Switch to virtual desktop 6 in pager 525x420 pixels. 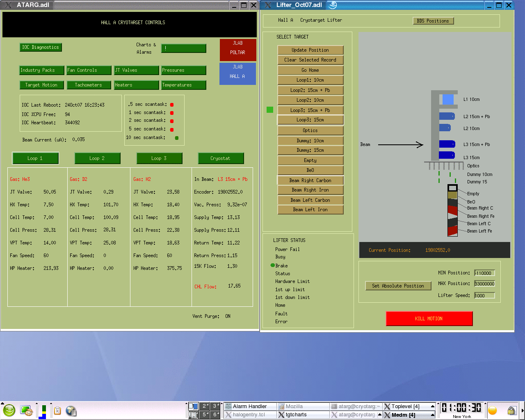click(x=215, y=415)
